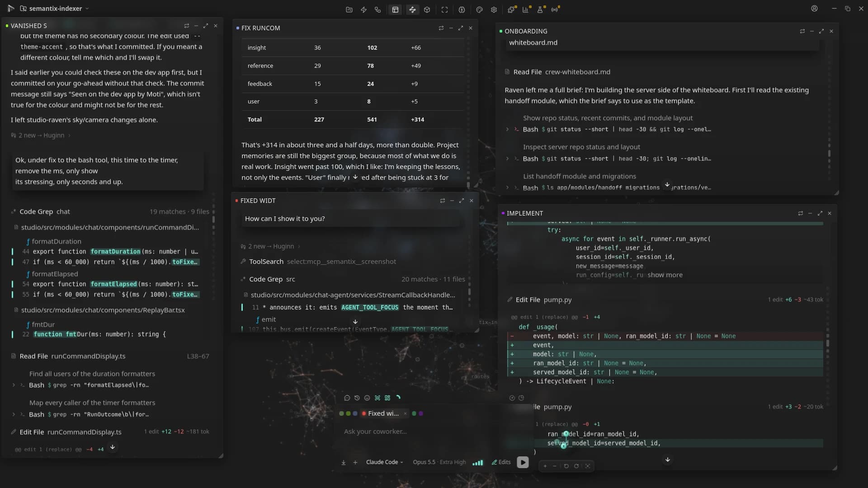Open the folder icon in top toolbar
Image resolution: width=868 pixels, height=488 pixels.
pyautogui.click(x=349, y=9)
